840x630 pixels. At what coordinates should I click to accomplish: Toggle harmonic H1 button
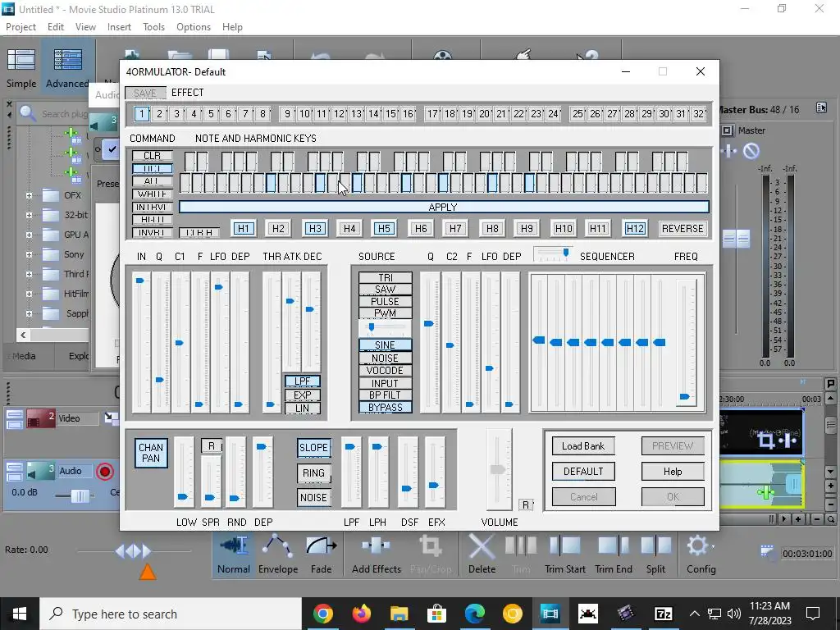tap(243, 228)
